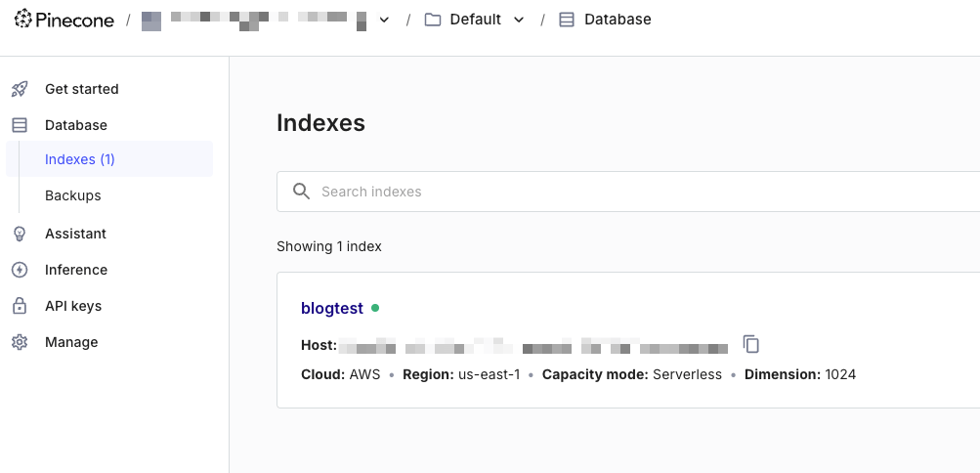Open the Database breadcrumb text
This screenshot has height=473, width=980.
(x=618, y=20)
